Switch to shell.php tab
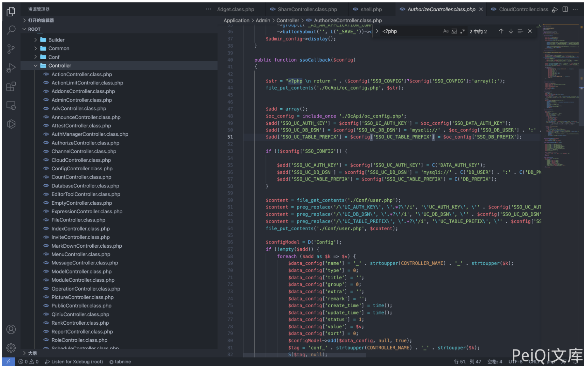The image size is (588, 372). pyautogui.click(x=371, y=10)
